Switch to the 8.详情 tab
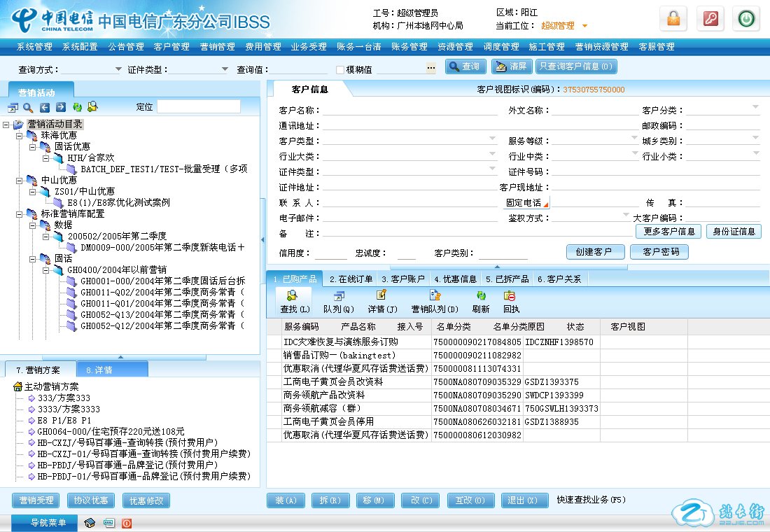 click(x=99, y=370)
